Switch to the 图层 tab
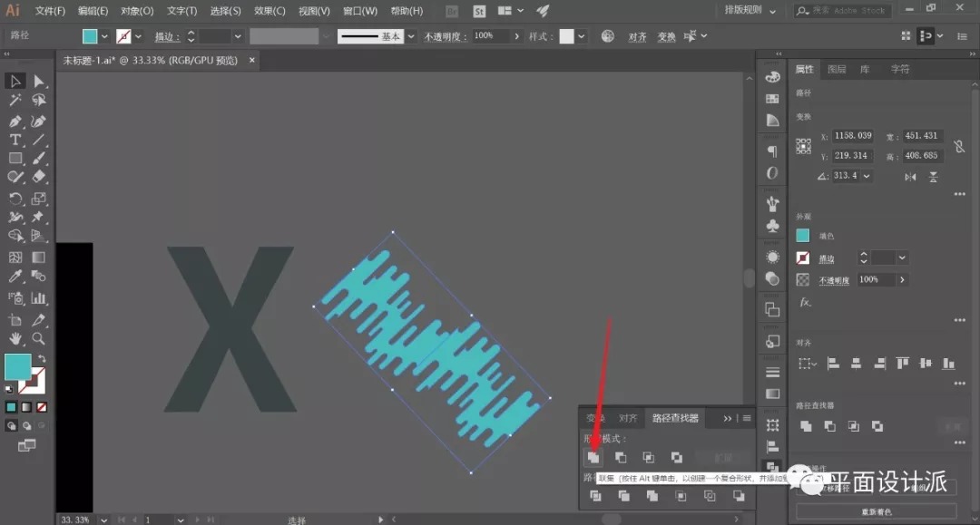Image resolution: width=980 pixels, height=525 pixels. click(837, 69)
